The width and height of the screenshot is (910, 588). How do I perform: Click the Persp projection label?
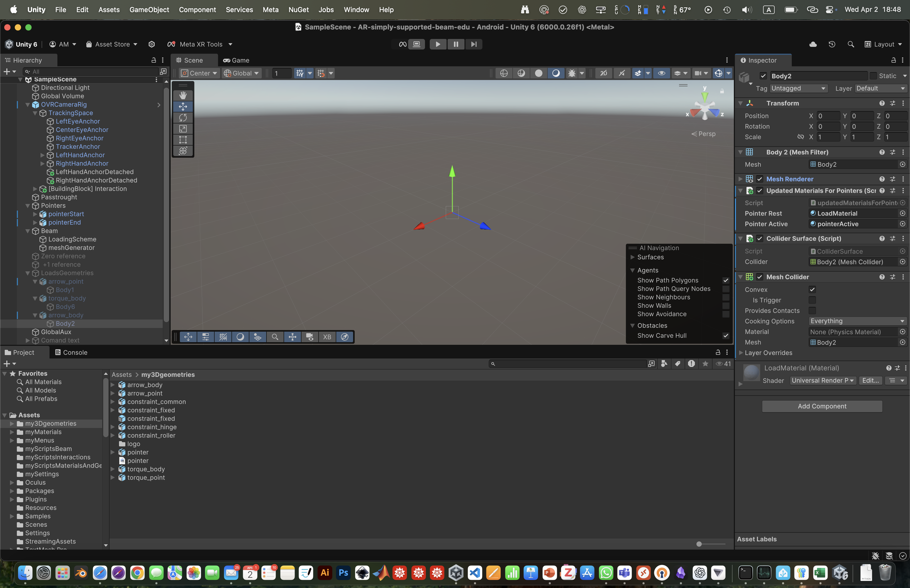[703, 134]
